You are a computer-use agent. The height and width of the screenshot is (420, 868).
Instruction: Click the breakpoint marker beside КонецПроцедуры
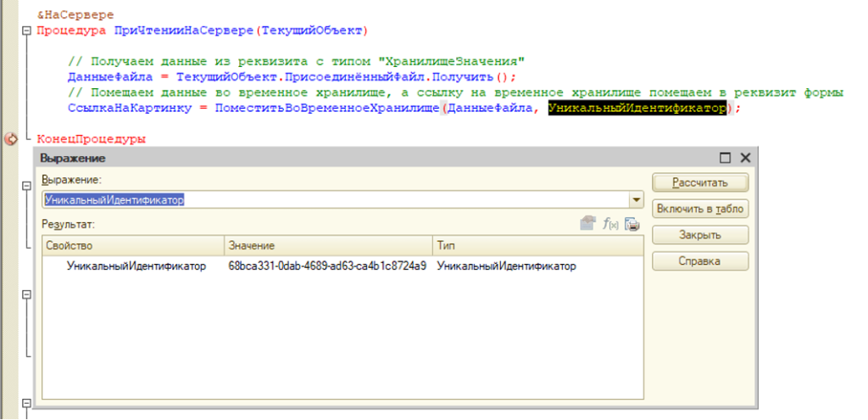coord(11,139)
